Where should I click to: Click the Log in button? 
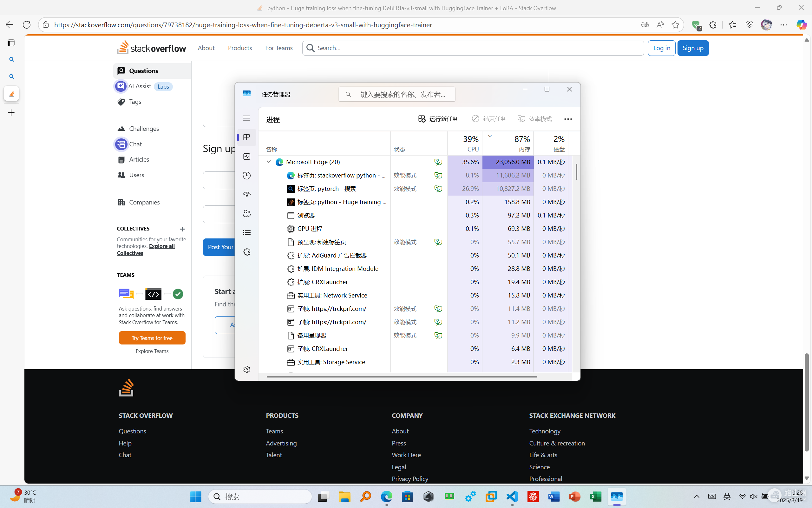point(662,48)
